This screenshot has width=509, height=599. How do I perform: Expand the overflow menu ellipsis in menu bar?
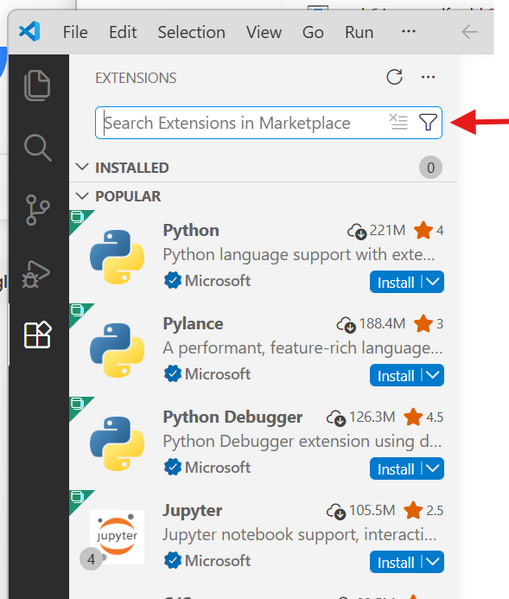click(408, 31)
